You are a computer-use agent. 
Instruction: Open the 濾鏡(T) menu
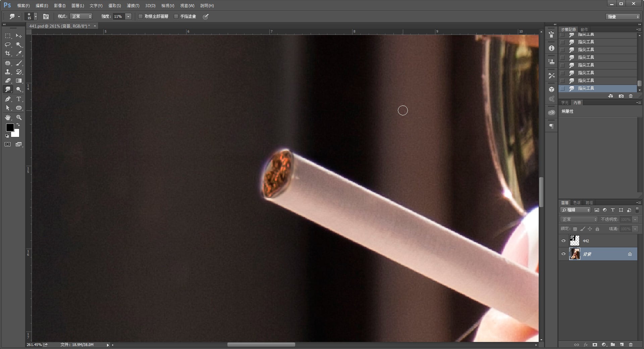pyautogui.click(x=133, y=6)
